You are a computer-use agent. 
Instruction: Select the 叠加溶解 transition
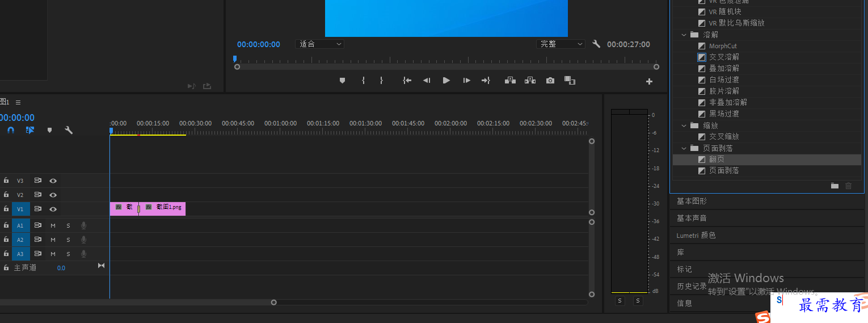(724, 68)
